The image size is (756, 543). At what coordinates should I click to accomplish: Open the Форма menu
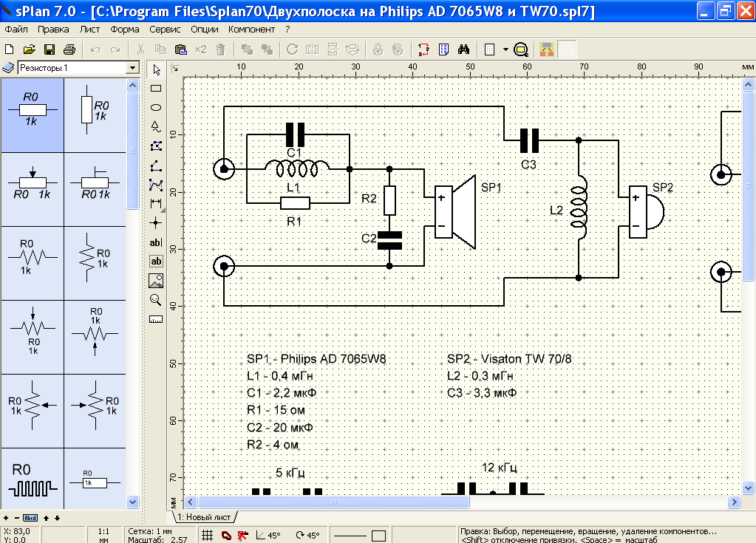point(124,29)
